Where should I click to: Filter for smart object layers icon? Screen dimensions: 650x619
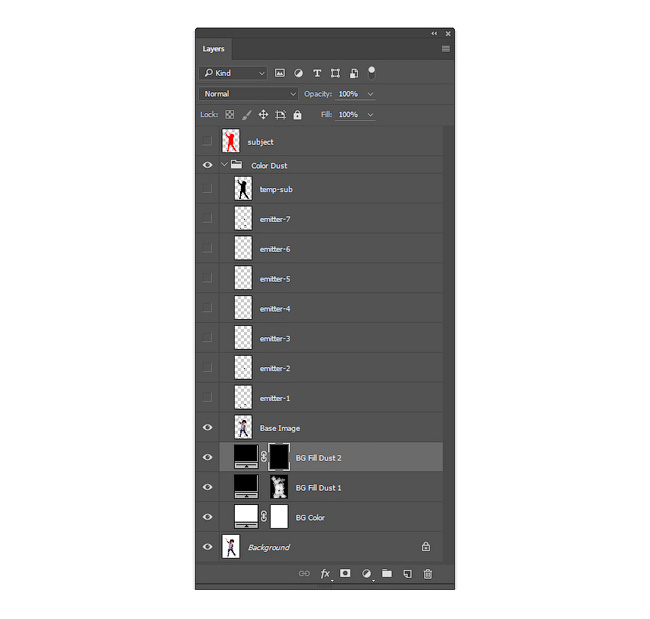(x=354, y=73)
